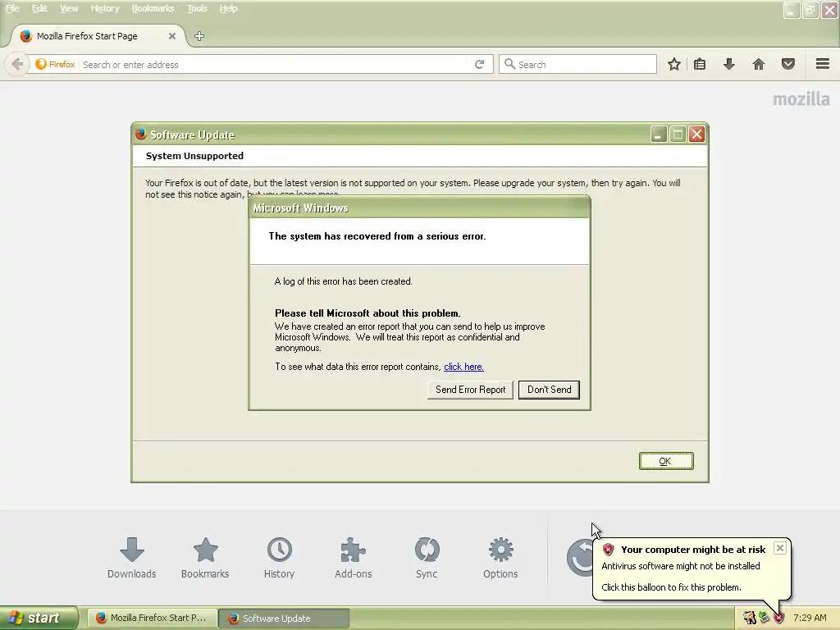The height and width of the screenshot is (630, 840).
Task: Click OK in Software Update dialog
Action: (666, 461)
